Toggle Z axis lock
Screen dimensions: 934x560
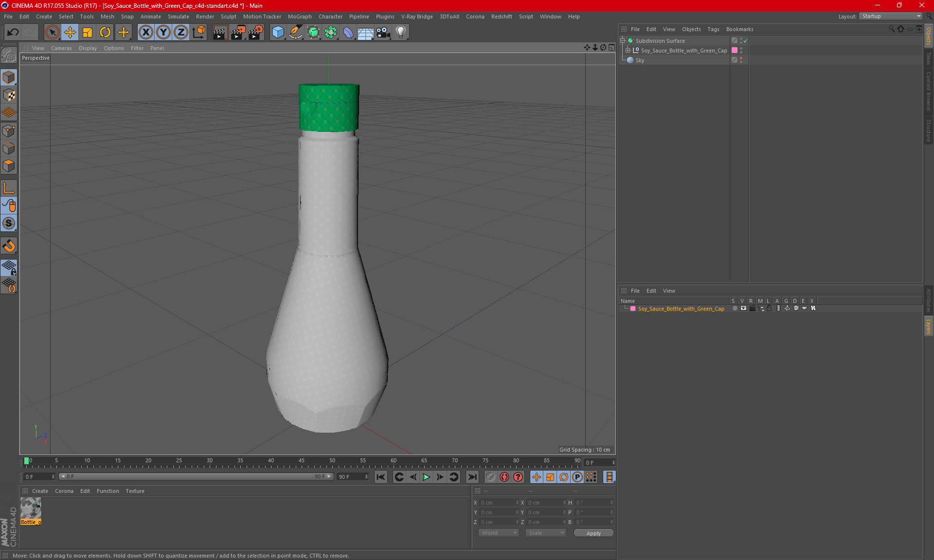(x=181, y=33)
